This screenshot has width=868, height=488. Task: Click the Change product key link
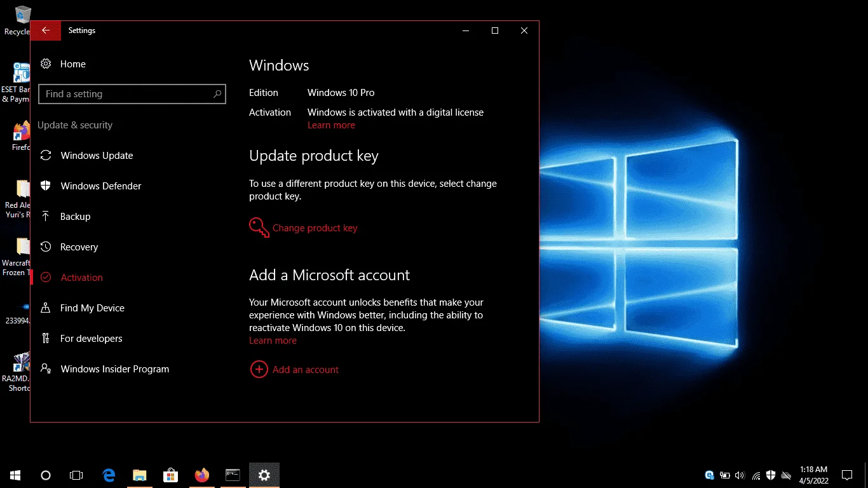[x=304, y=228]
